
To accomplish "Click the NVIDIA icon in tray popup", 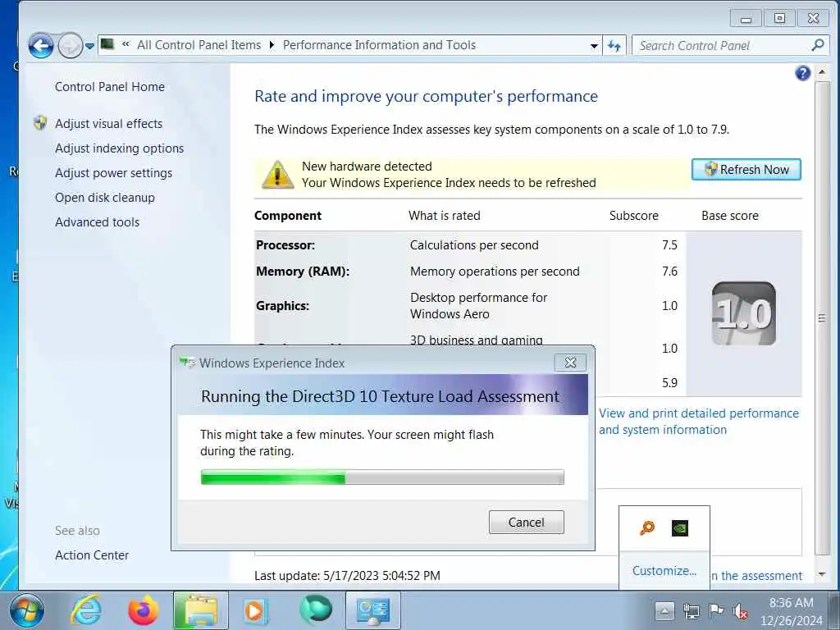I will 680,528.
